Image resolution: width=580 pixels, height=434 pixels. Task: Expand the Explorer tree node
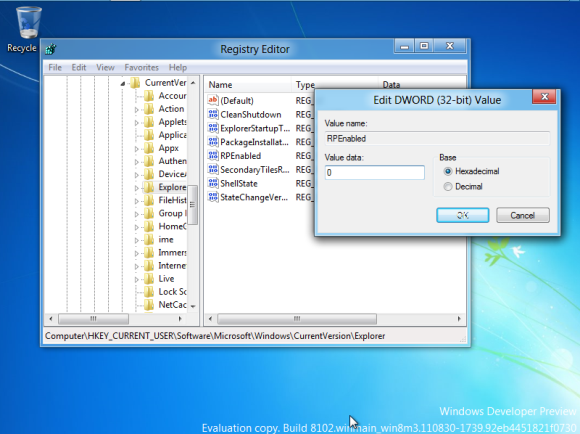tap(136, 188)
